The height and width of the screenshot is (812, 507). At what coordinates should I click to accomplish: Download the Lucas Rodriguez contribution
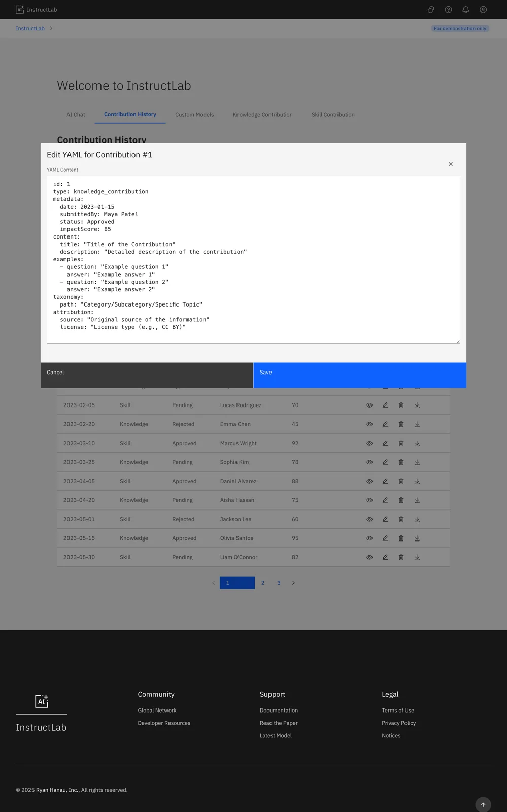(417, 405)
